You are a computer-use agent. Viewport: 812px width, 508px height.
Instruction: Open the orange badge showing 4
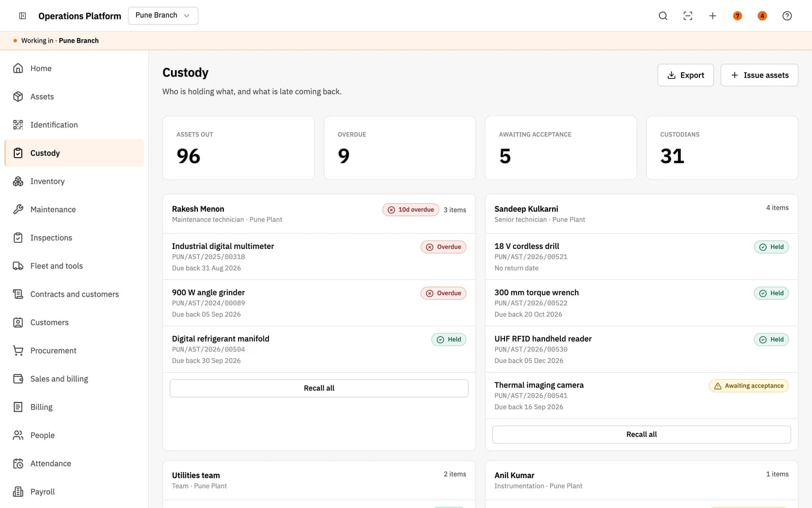pyautogui.click(x=762, y=16)
